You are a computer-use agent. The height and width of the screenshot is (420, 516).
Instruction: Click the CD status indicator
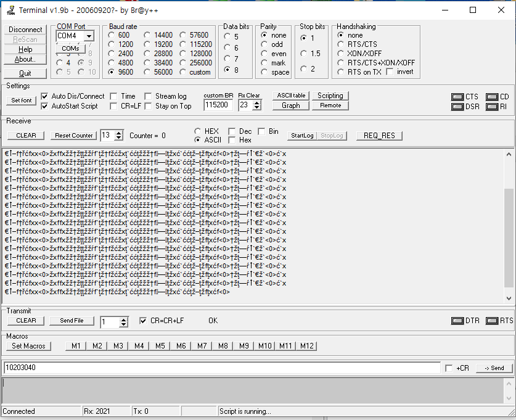click(x=491, y=97)
